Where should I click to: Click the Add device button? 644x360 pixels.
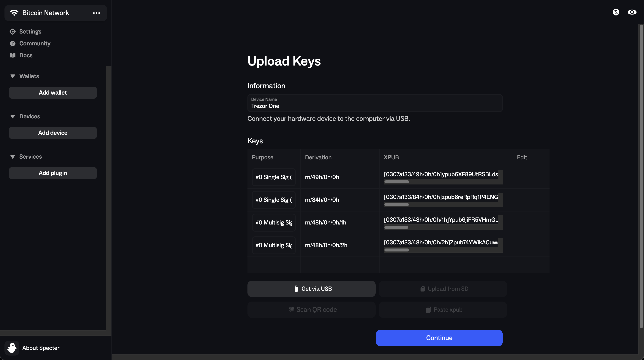coord(53,133)
